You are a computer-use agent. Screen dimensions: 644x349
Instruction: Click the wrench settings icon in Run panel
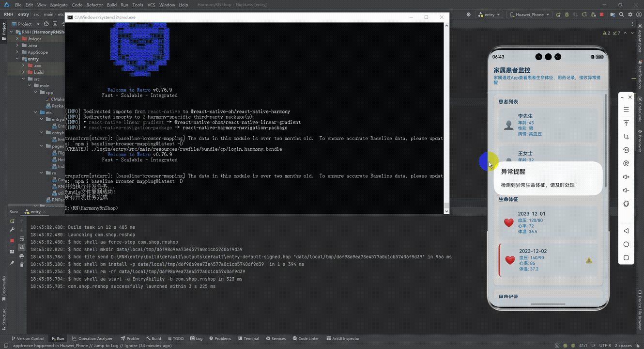12,230
